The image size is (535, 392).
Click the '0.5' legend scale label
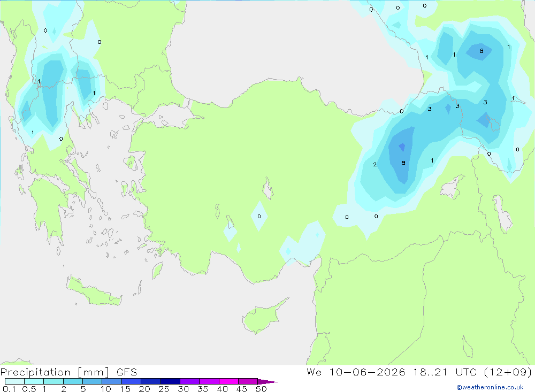coord(29,389)
